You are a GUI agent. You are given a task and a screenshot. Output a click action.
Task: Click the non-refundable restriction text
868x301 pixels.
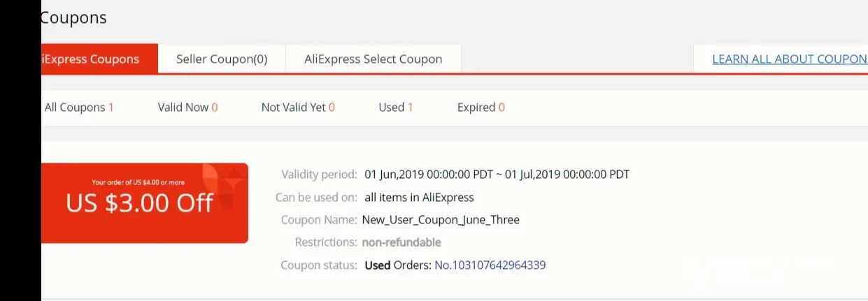click(401, 242)
